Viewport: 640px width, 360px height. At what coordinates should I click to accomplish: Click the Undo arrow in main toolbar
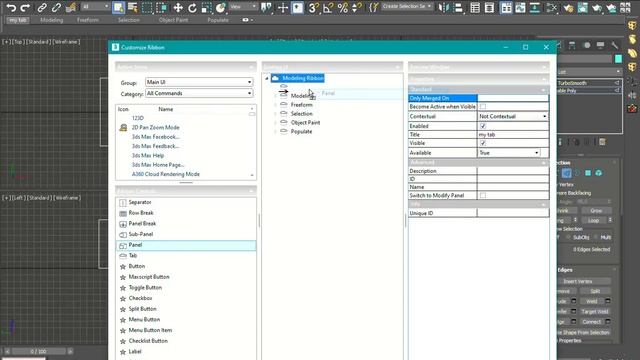11,7
